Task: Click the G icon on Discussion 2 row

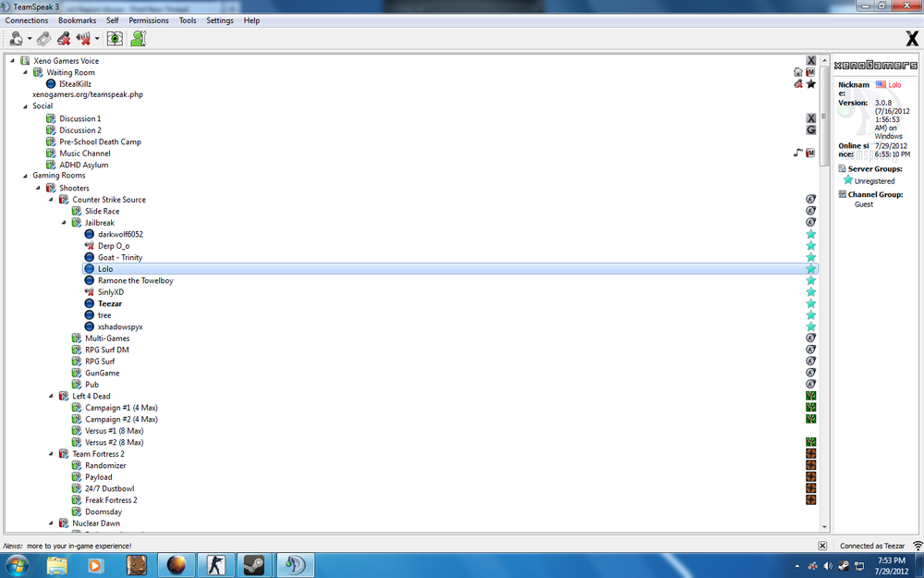Action: (x=811, y=129)
